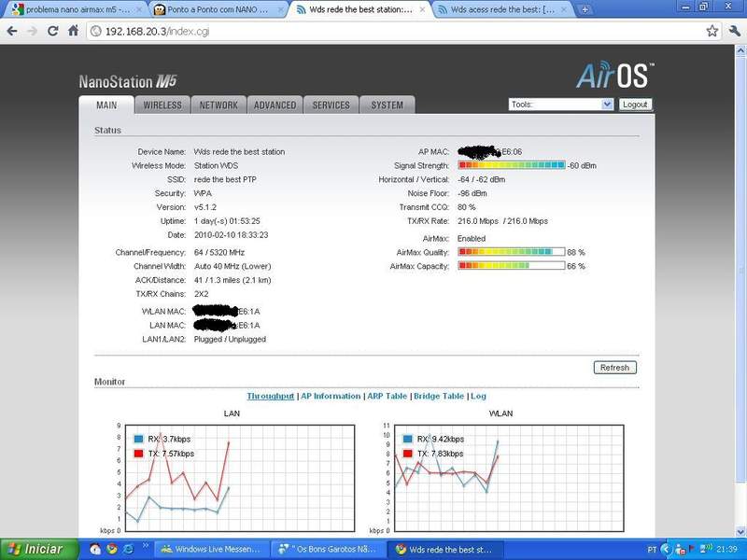Launch Internet Explorer from quick launch
This screenshot has height=560, width=747.
click(x=128, y=550)
